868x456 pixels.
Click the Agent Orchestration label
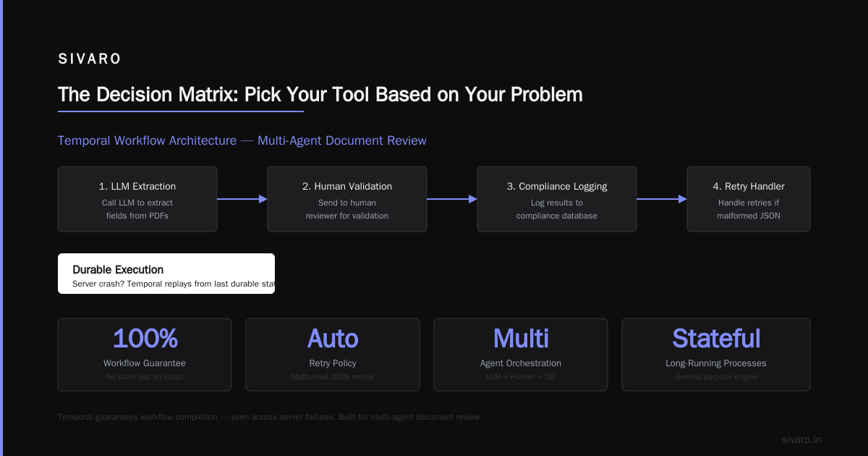[x=521, y=363]
